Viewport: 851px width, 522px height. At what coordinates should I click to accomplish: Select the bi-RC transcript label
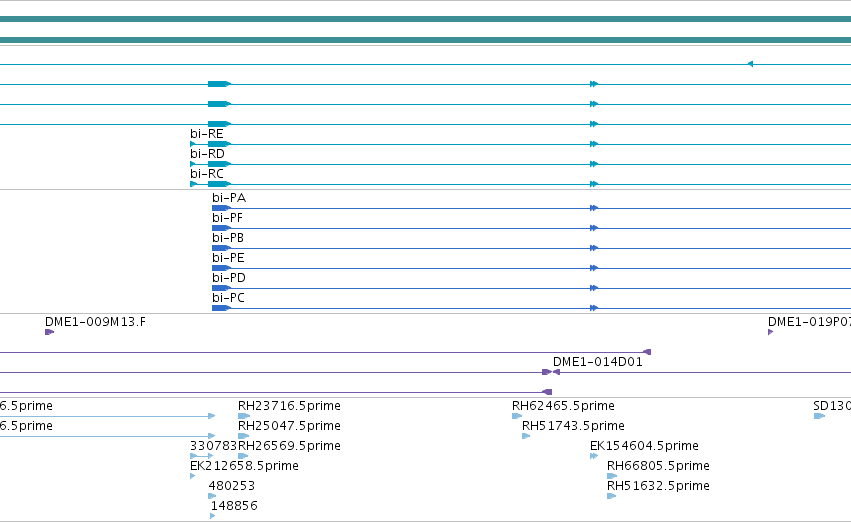[207, 174]
